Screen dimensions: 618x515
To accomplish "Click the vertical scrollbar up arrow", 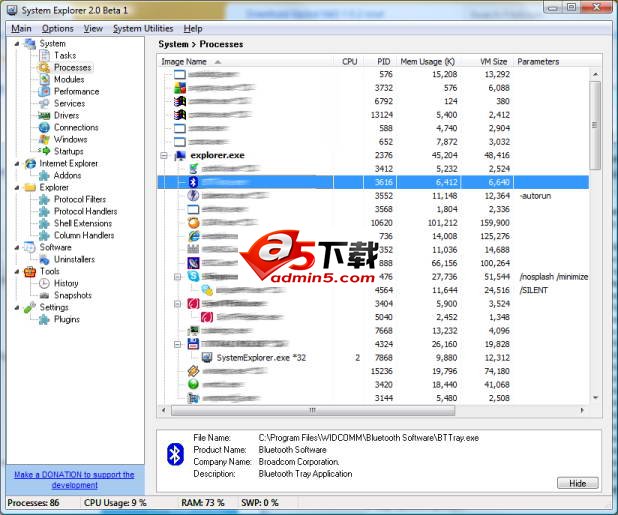I will (595, 74).
